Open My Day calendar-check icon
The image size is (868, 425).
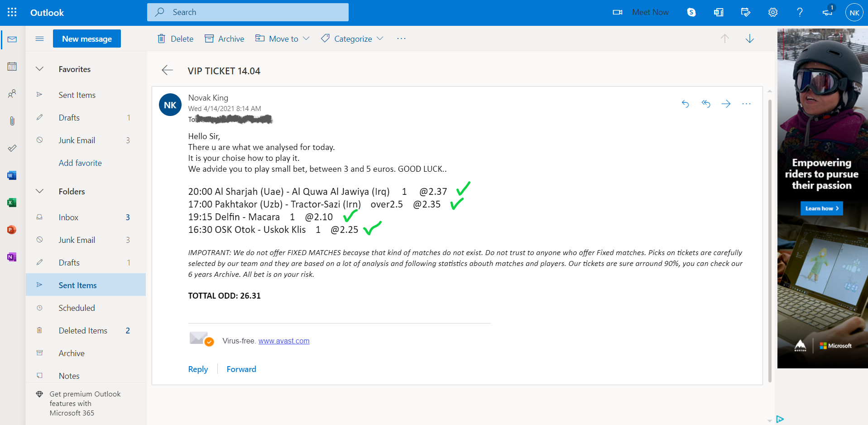(746, 12)
